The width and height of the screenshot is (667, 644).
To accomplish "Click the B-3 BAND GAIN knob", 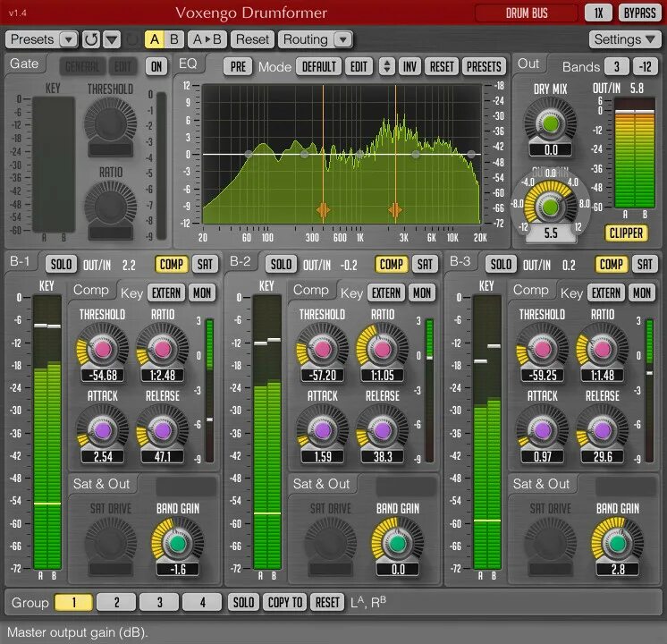I will coord(617,544).
